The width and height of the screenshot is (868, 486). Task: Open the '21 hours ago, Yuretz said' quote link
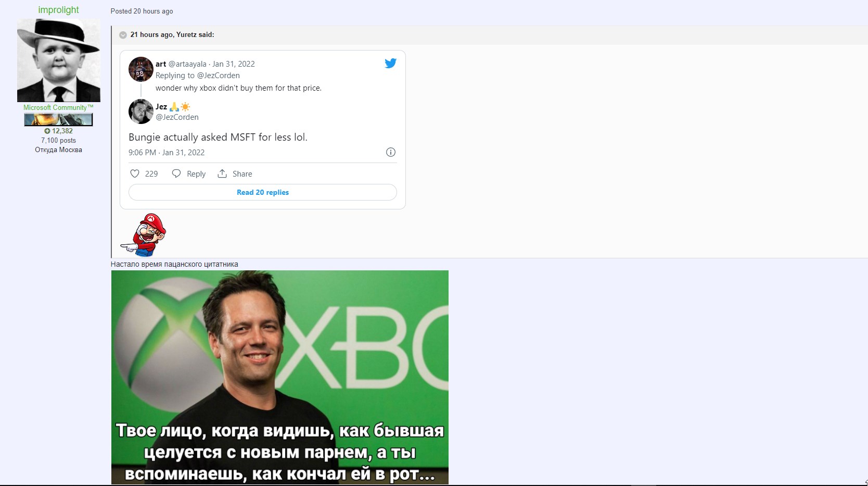click(172, 34)
